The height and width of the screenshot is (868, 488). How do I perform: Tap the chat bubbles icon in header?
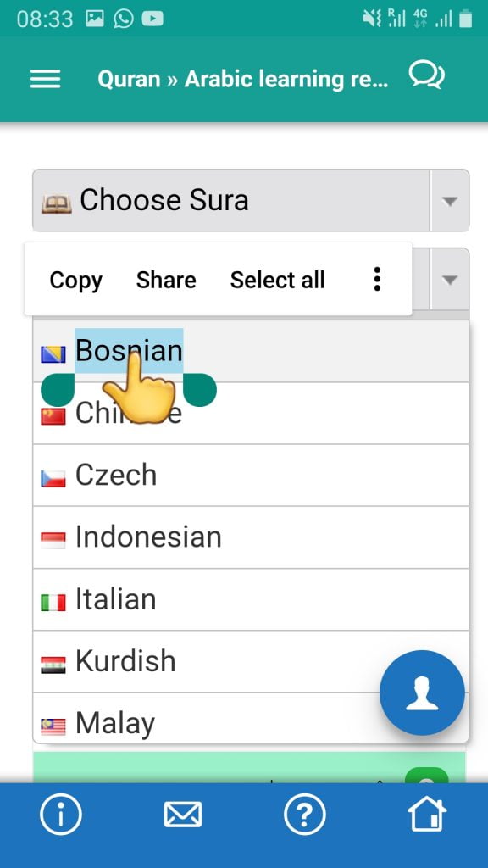pyautogui.click(x=426, y=75)
